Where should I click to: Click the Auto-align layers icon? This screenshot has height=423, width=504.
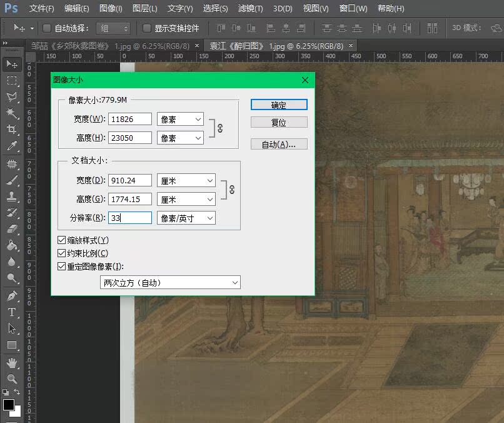click(432, 28)
